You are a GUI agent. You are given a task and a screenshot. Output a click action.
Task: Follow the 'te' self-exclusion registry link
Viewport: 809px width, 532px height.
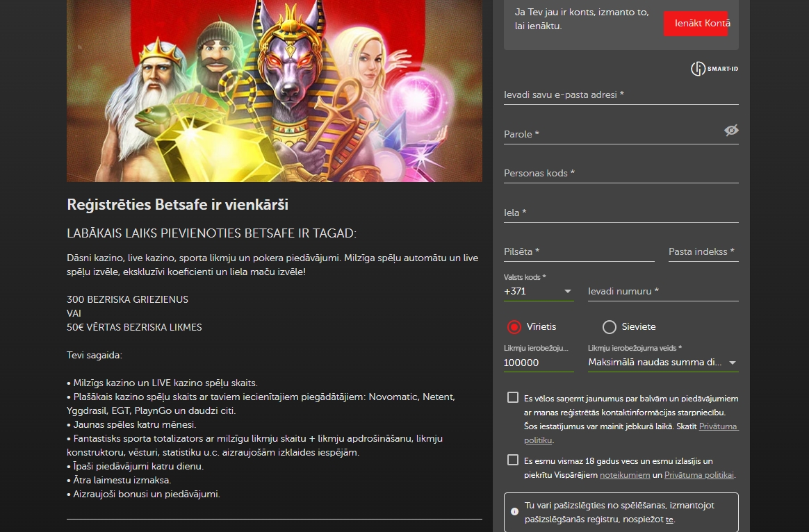(669, 519)
